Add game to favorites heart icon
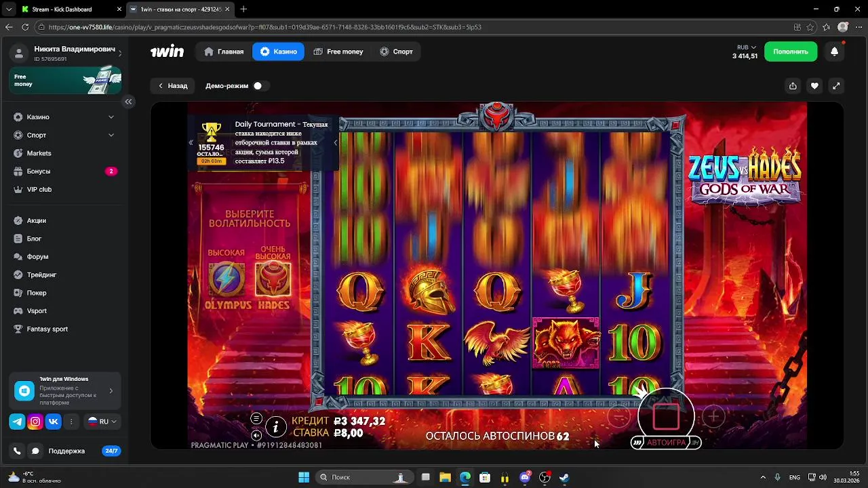Image resolution: width=868 pixels, height=488 pixels. coord(814,86)
